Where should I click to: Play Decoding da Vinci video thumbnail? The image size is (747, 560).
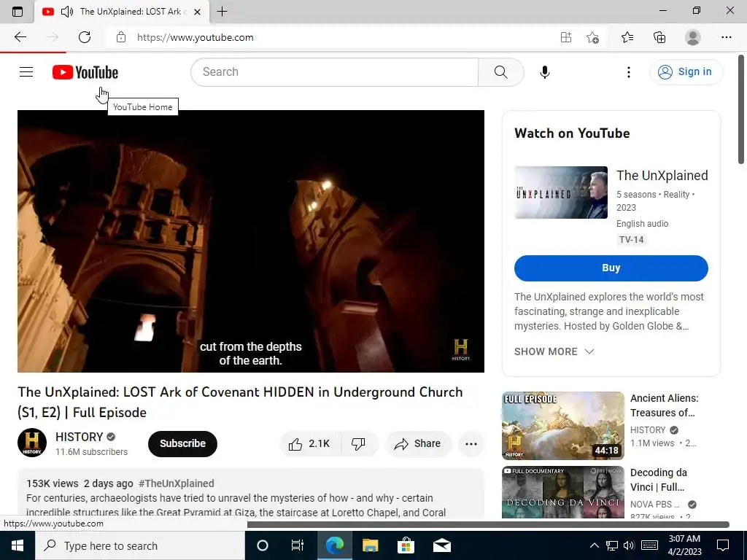tap(562, 492)
